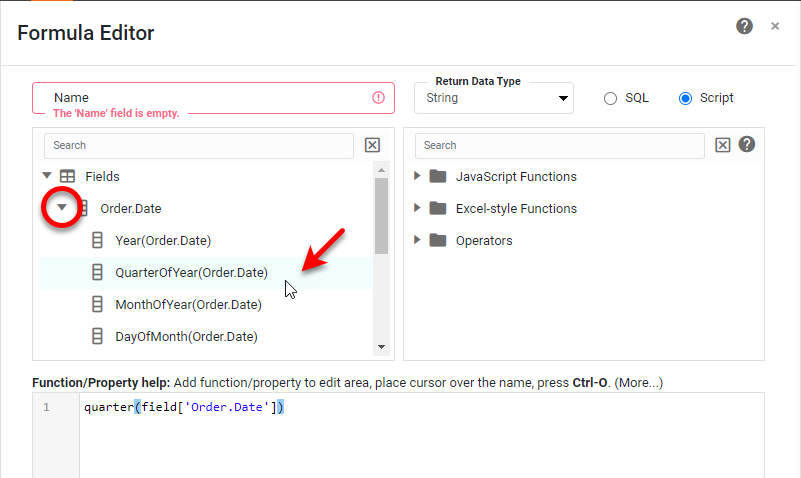Open the (More...) help link
This screenshot has height=478, width=801.
click(x=638, y=383)
